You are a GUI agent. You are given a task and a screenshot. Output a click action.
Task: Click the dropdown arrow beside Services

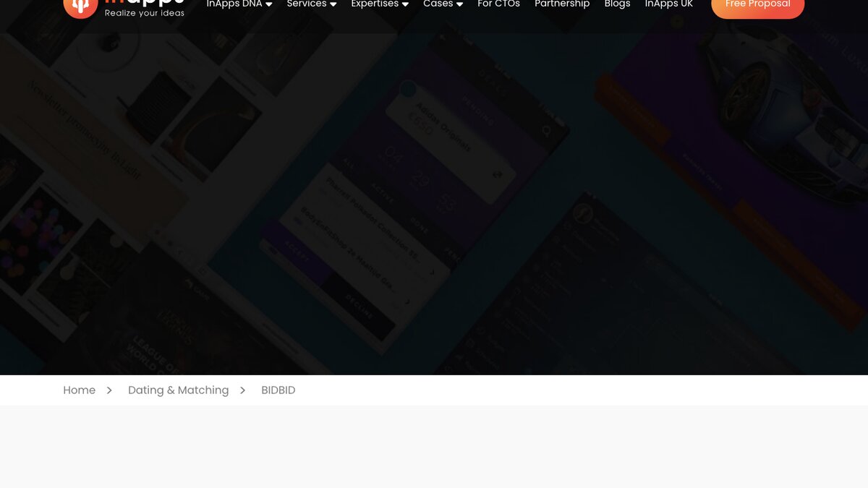(x=333, y=4)
